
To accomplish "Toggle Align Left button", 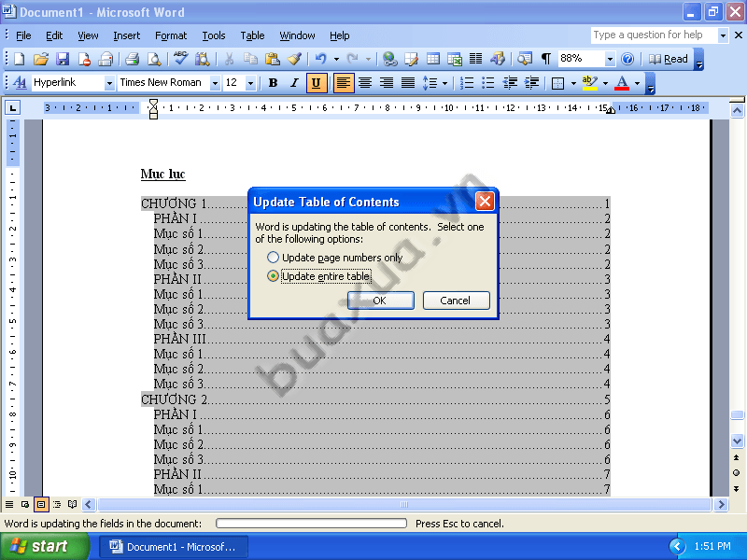I will [344, 83].
